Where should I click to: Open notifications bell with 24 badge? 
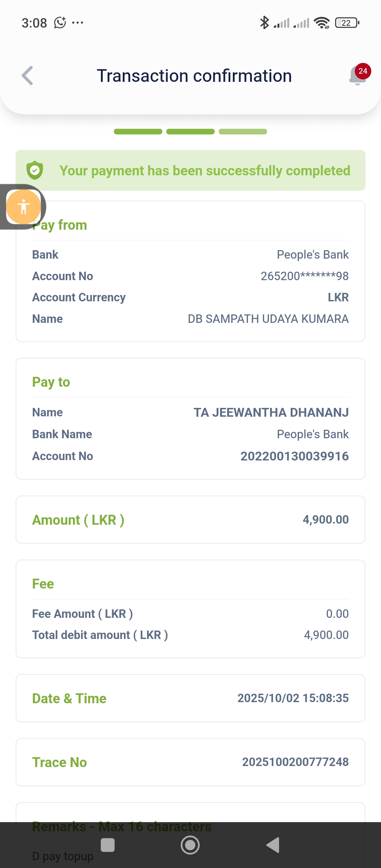click(358, 75)
